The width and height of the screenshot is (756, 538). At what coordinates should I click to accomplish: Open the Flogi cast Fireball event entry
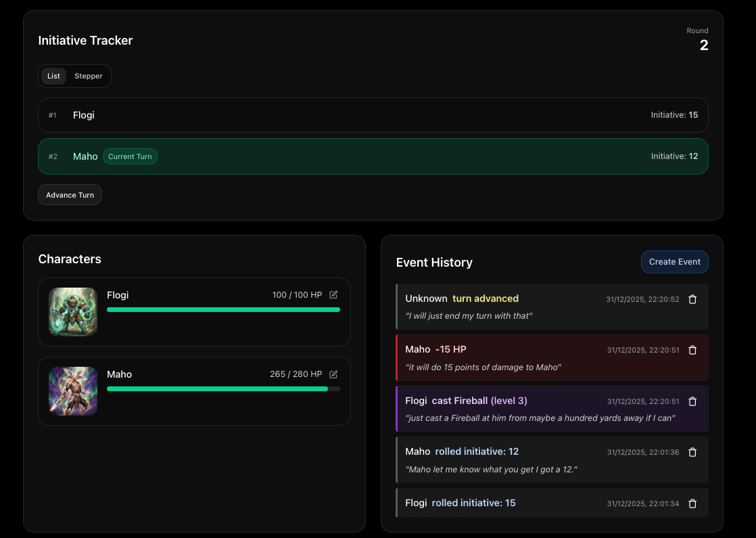click(552, 409)
